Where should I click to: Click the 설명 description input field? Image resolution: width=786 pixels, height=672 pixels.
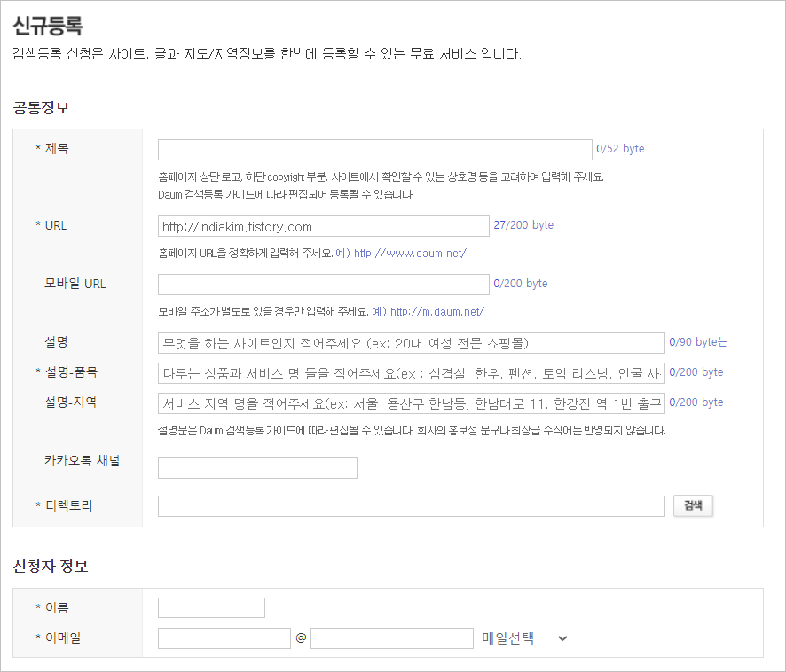click(x=411, y=343)
